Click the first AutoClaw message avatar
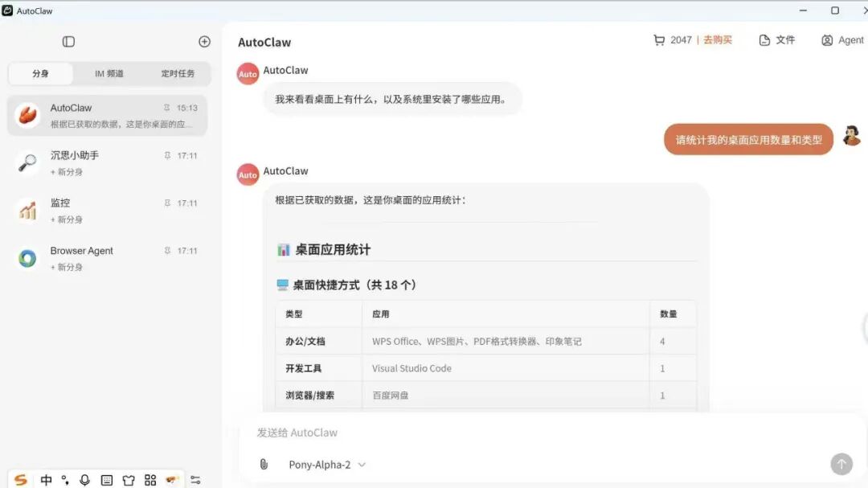This screenshot has height=488, width=868. pos(248,74)
